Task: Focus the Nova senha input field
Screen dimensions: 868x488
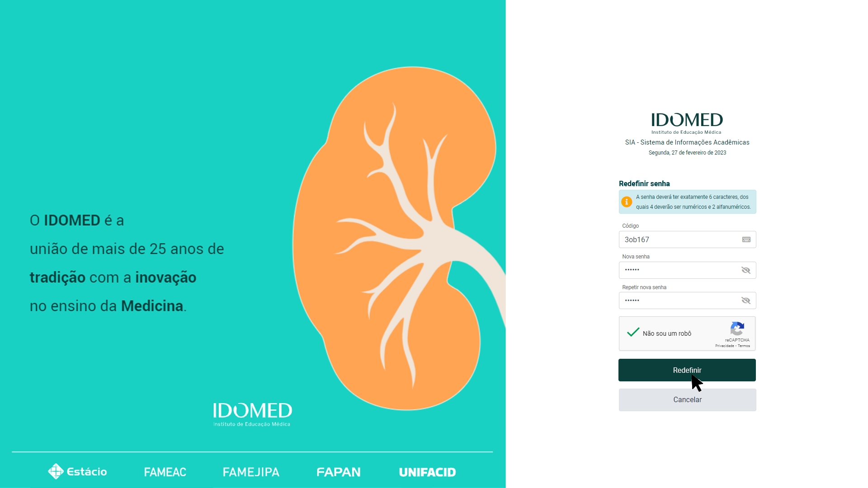Action: 687,270
